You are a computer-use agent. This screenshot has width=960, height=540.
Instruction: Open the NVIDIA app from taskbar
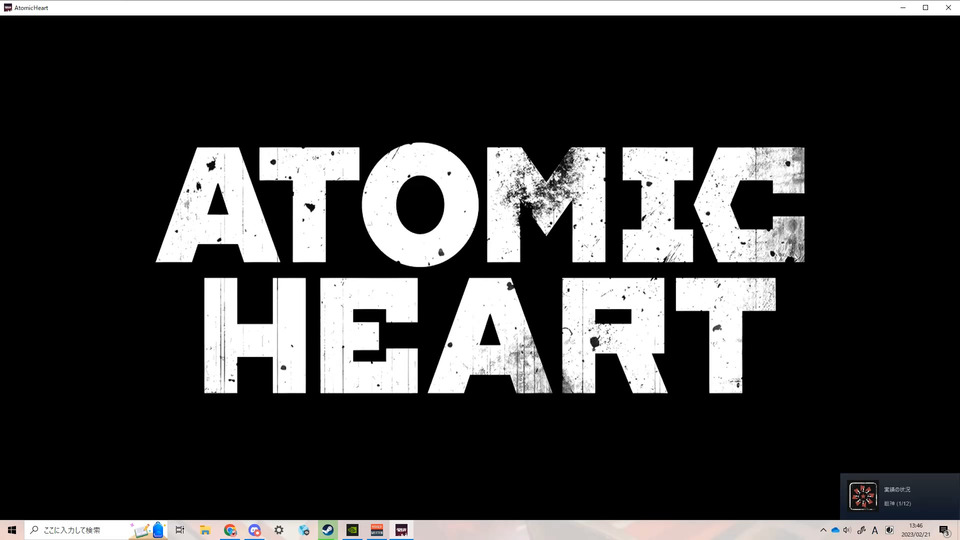[x=353, y=530]
